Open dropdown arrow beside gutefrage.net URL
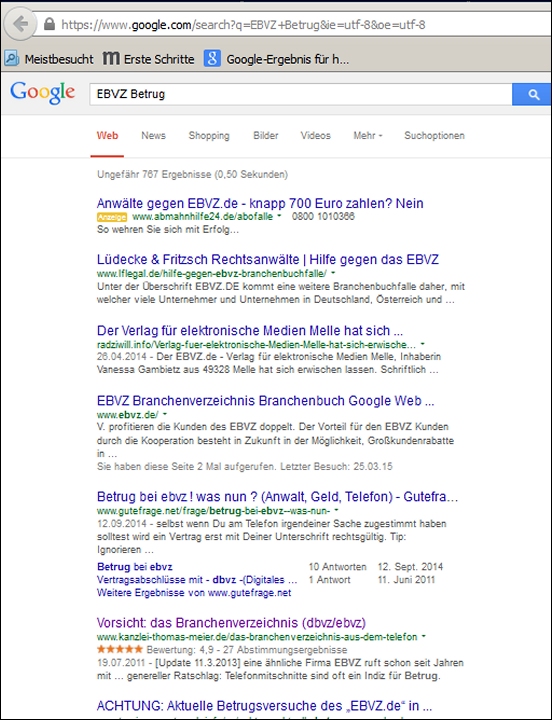This screenshot has height=720, width=552. pyautogui.click(x=337, y=510)
